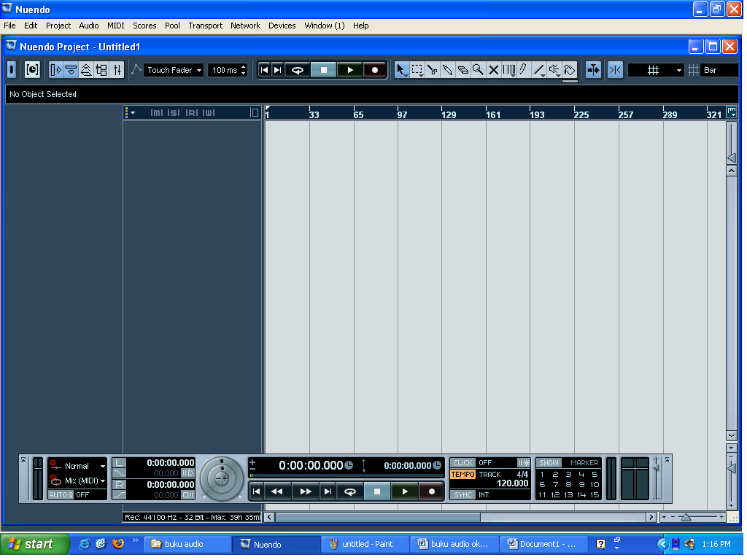This screenshot has width=747, height=560.
Task: Select the Range Selection tool
Action: pos(417,70)
